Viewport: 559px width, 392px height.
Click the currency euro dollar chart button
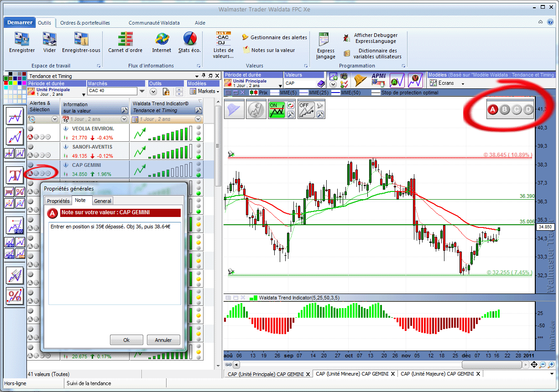pos(256,109)
